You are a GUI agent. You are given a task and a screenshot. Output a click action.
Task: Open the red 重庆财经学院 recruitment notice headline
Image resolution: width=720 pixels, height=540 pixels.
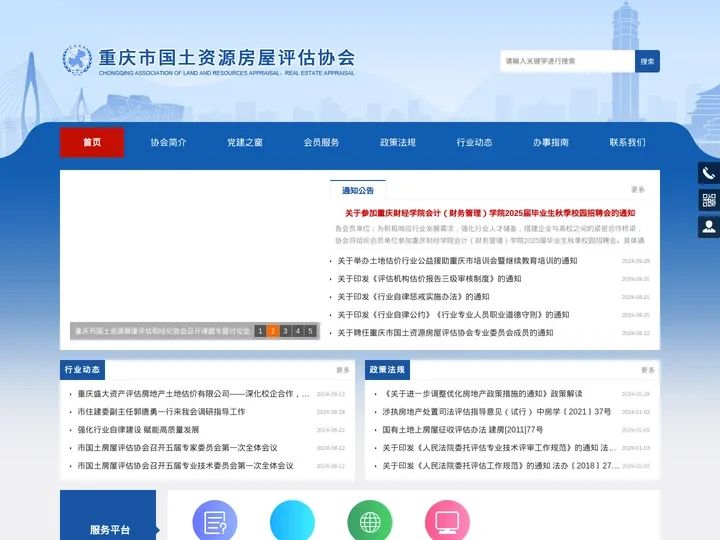click(490, 213)
